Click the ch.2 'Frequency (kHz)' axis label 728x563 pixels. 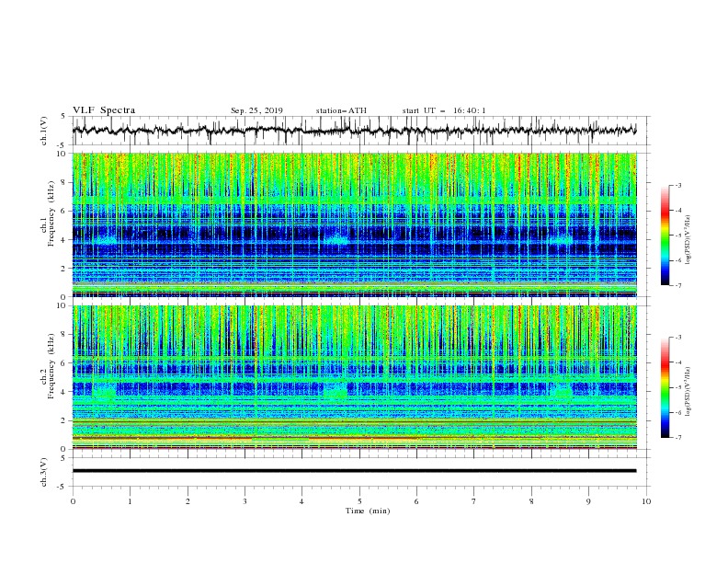coord(51,366)
